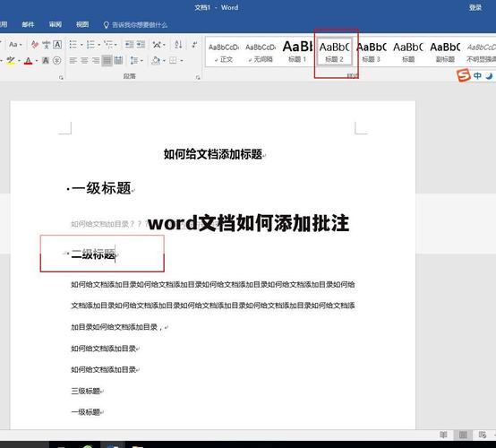496x448 pixels.
Task: Open the Asian Layout menu
Action: coord(158,44)
